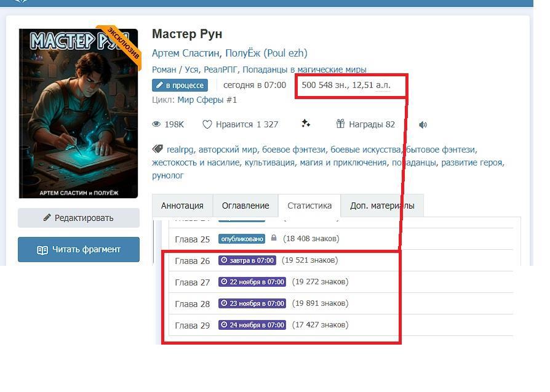The height and width of the screenshot is (392, 550).
Task: Click the бытовое фэнтези tag
Action: coord(440,150)
